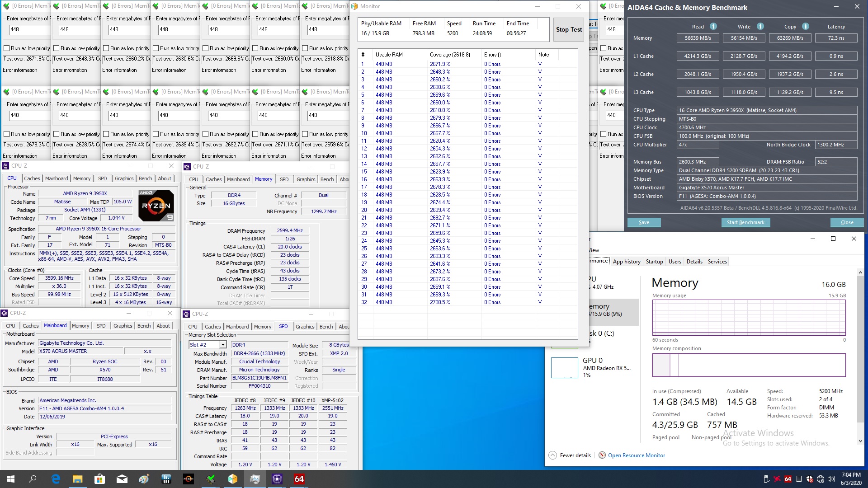The width and height of the screenshot is (868, 488).
Task: Open Bench tab in CPU-Z Mainboard window
Action: [x=144, y=326]
